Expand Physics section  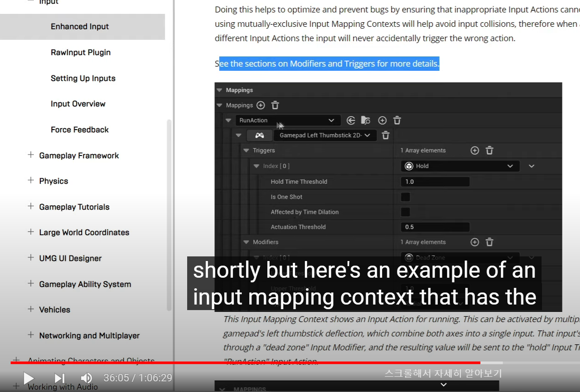tap(31, 180)
